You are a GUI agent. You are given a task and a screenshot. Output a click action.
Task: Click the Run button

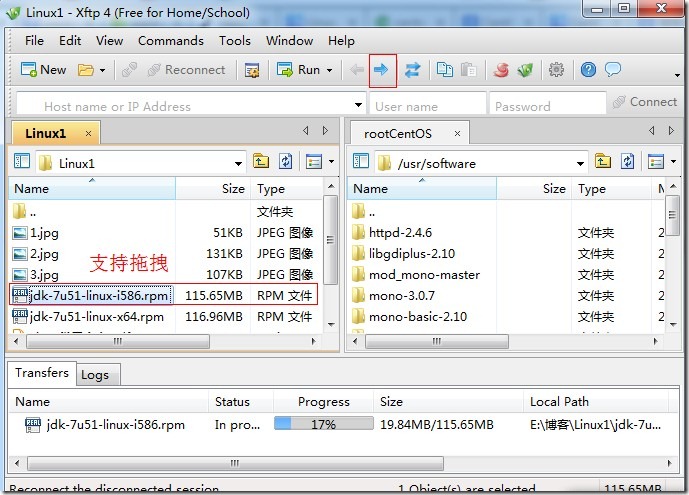298,70
